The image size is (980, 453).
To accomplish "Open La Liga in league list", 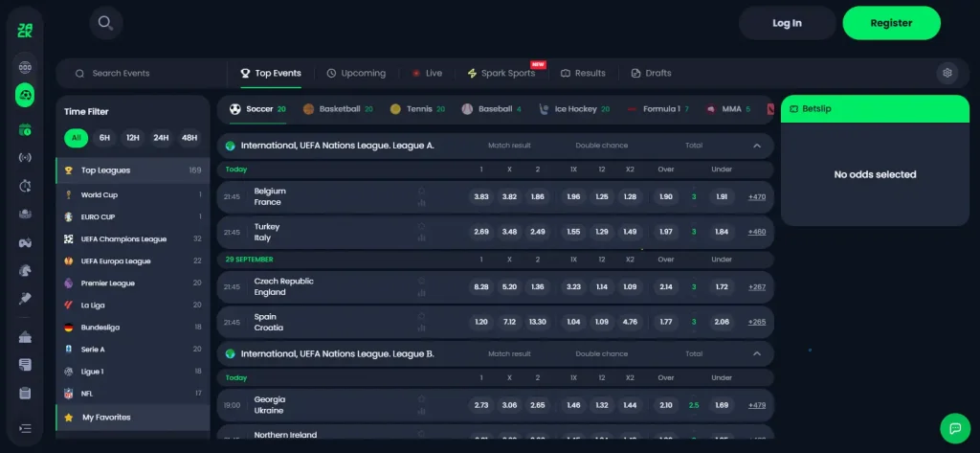I will coord(132,306).
